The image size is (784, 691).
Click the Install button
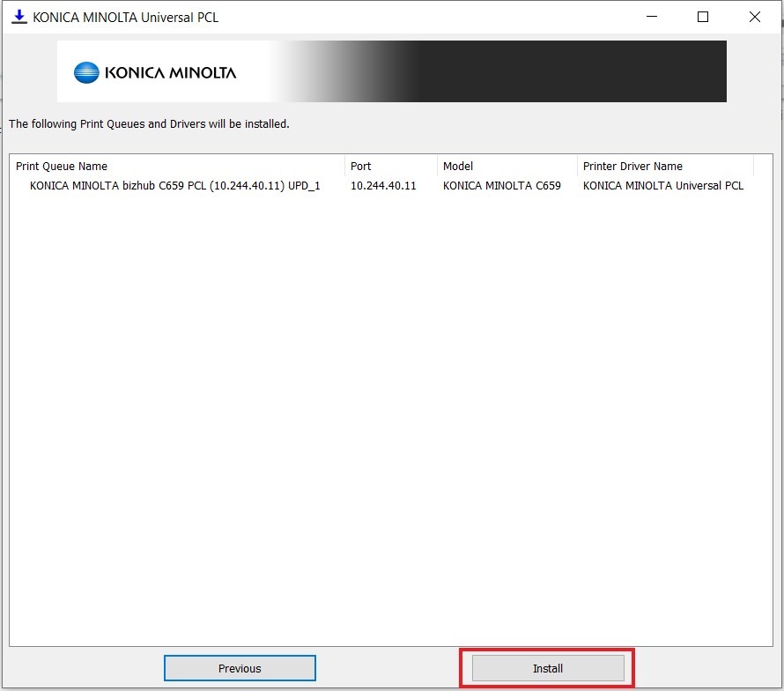click(x=547, y=668)
